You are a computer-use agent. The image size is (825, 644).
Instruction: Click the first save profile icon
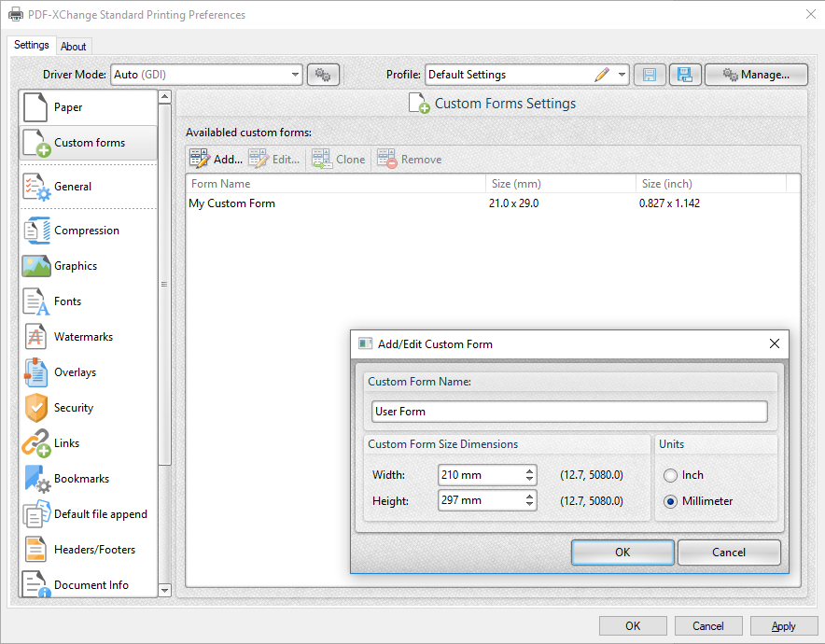click(x=650, y=75)
